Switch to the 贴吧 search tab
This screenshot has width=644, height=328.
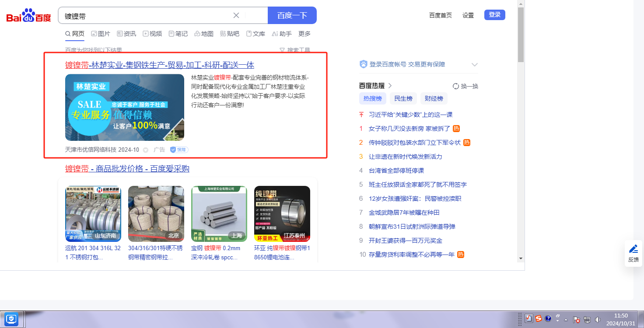[x=230, y=34]
